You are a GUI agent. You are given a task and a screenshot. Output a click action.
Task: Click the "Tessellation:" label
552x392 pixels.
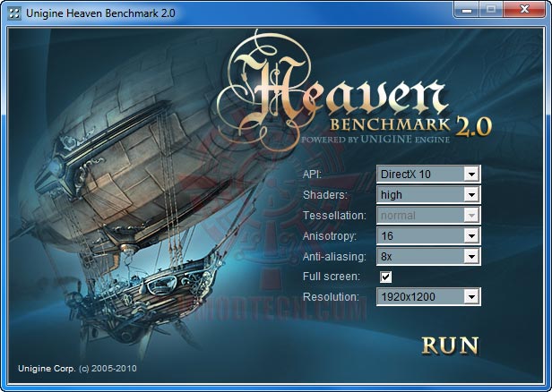tap(334, 215)
